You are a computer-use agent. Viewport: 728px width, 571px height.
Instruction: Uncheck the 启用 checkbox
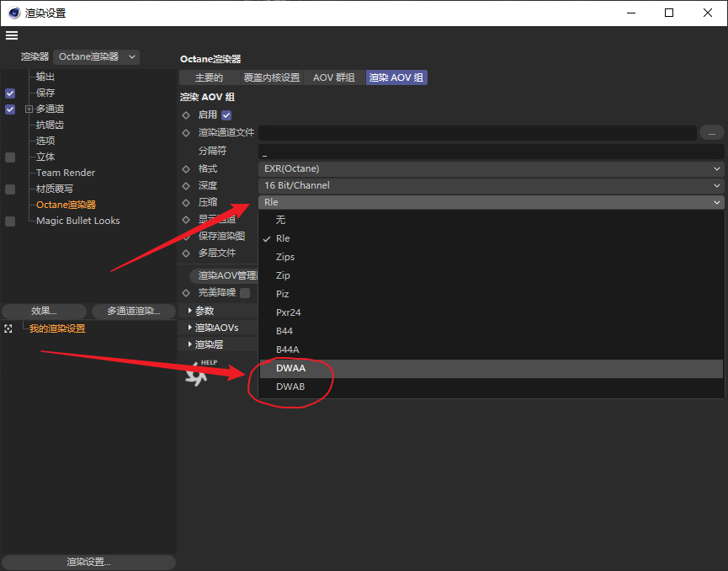point(226,115)
